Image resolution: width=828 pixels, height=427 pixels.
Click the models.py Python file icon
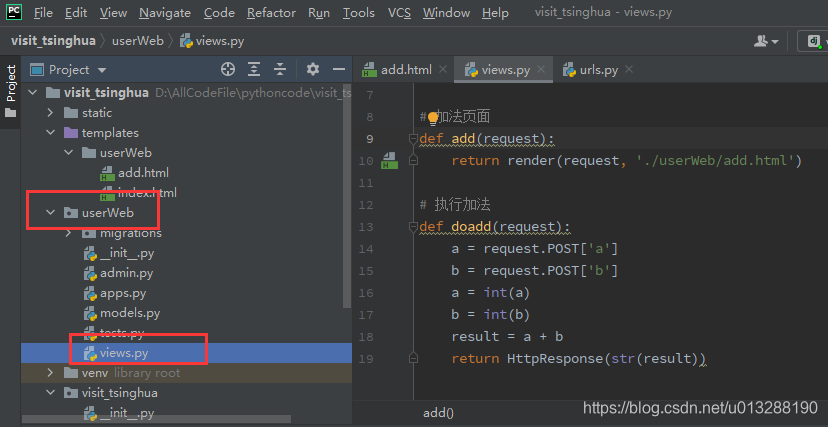tap(91, 314)
